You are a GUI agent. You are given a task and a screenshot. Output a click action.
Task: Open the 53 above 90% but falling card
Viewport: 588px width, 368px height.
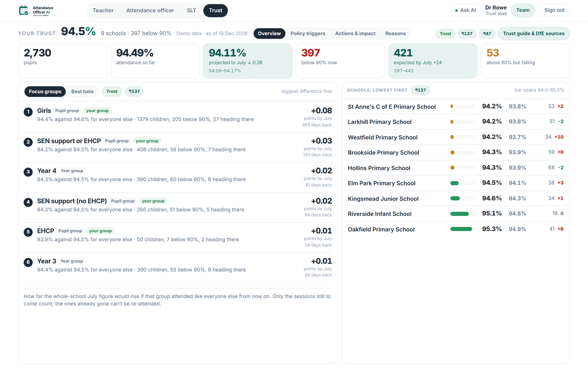pyautogui.click(x=525, y=61)
